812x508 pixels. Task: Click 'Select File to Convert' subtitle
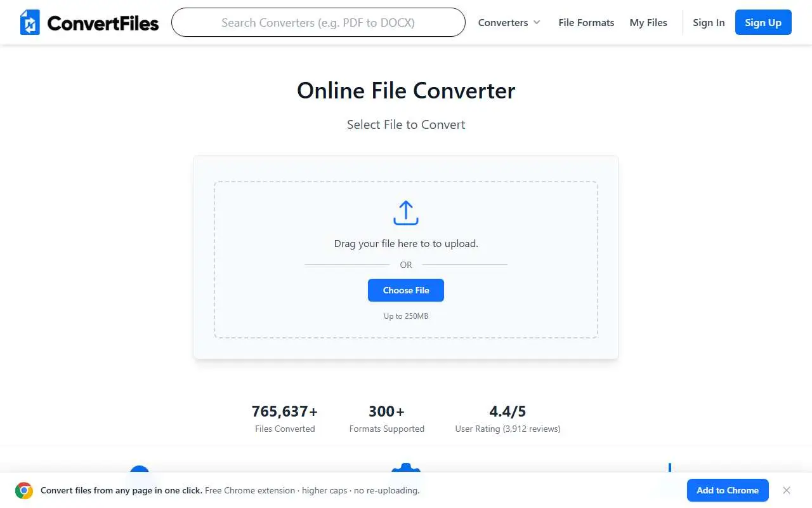click(406, 124)
